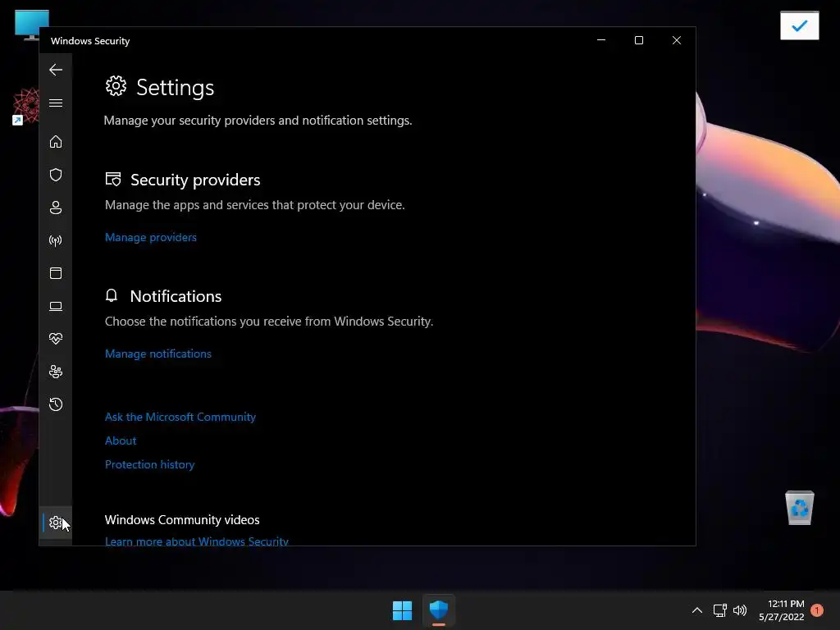This screenshot has width=840, height=630.
Task: Open the About link
Action: point(121,441)
